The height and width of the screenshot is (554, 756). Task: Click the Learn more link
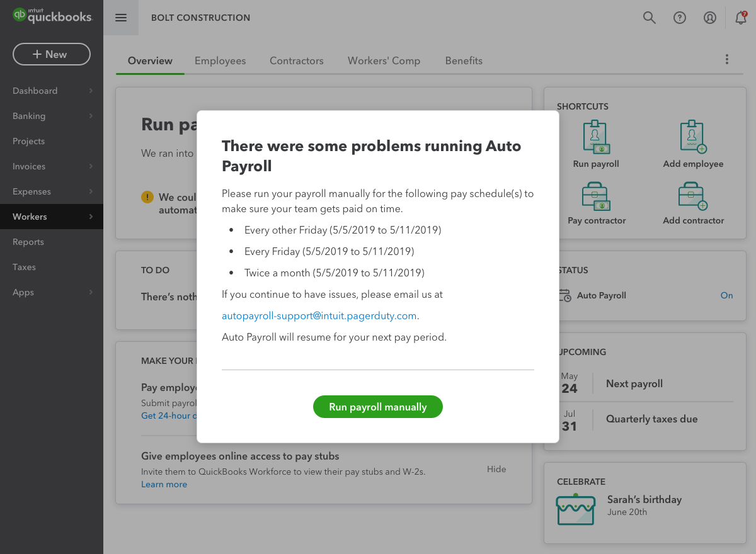tap(164, 484)
